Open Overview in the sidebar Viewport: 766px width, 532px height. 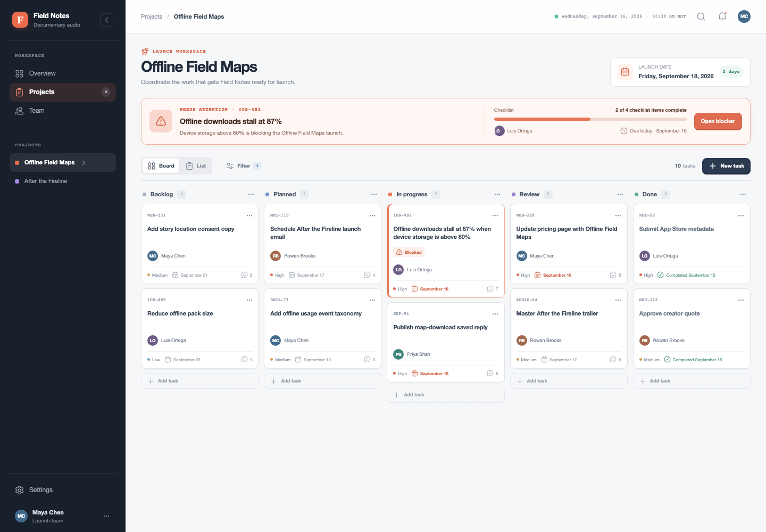coord(63,73)
